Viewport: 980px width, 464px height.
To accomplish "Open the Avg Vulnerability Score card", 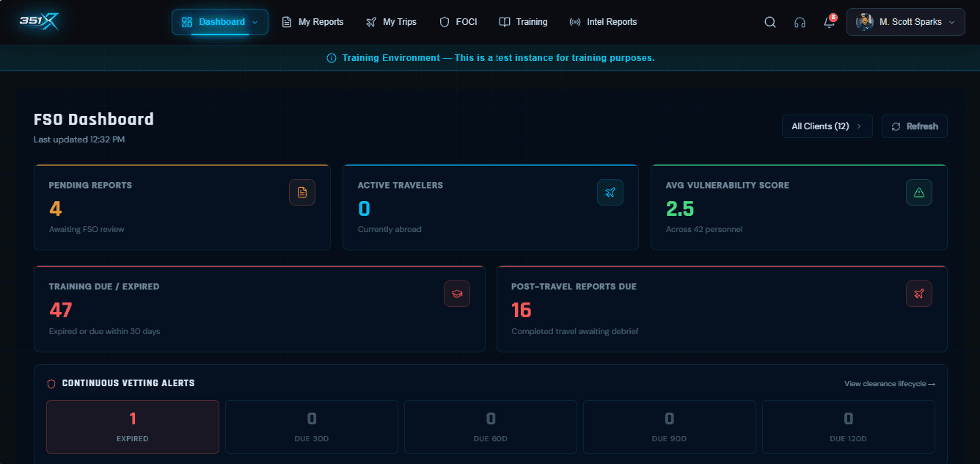I will click(799, 207).
